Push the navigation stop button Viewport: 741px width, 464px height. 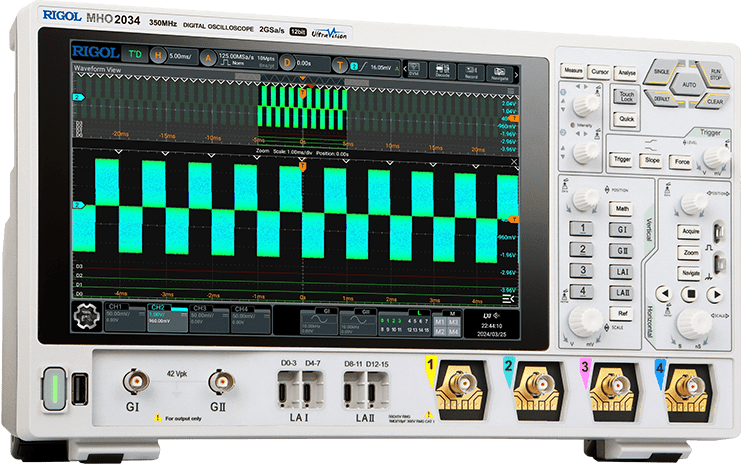click(690, 294)
